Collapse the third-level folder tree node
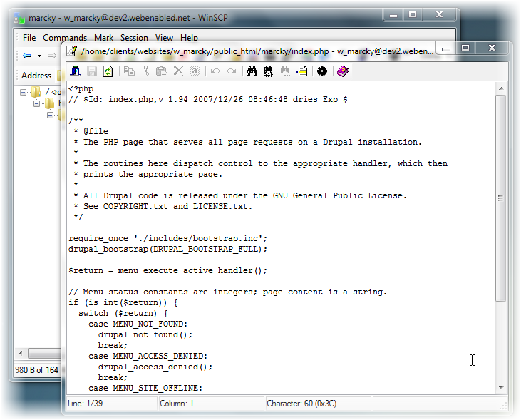The width and height of the screenshot is (521, 420). click(x=50, y=115)
